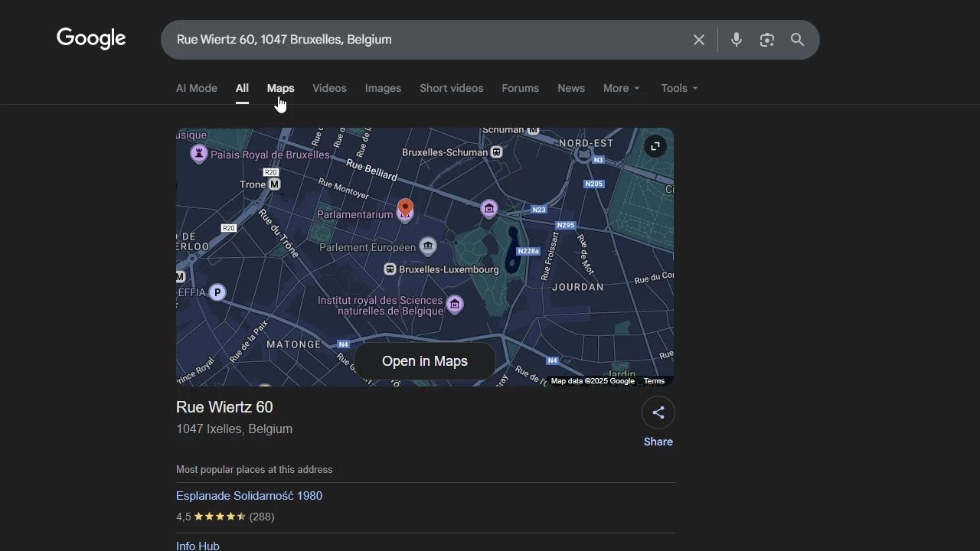This screenshot has width=980, height=551.
Task: Open Google Lens image search icon
Action: pos(767,40)
